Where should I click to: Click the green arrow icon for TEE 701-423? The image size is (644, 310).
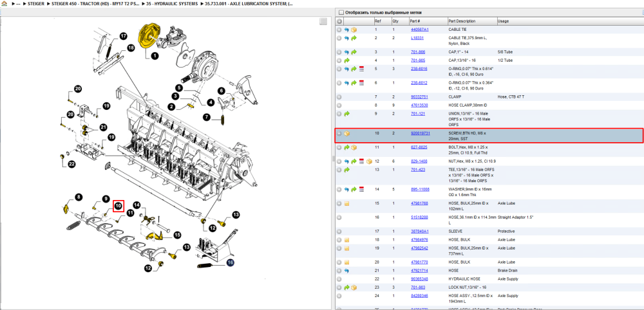346,169
